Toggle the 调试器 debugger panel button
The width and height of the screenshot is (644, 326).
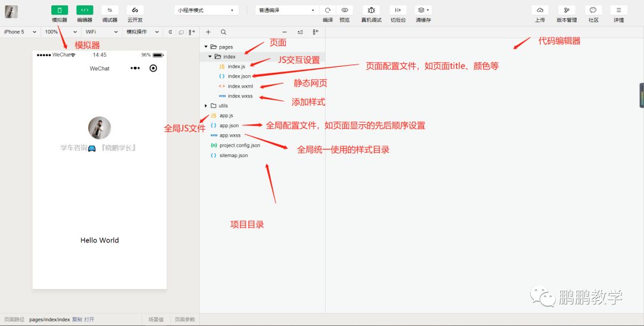[x=110, y=10]
